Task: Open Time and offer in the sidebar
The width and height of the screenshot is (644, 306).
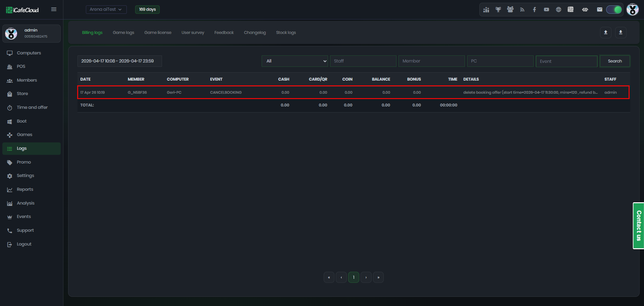Action: [32, 107]
